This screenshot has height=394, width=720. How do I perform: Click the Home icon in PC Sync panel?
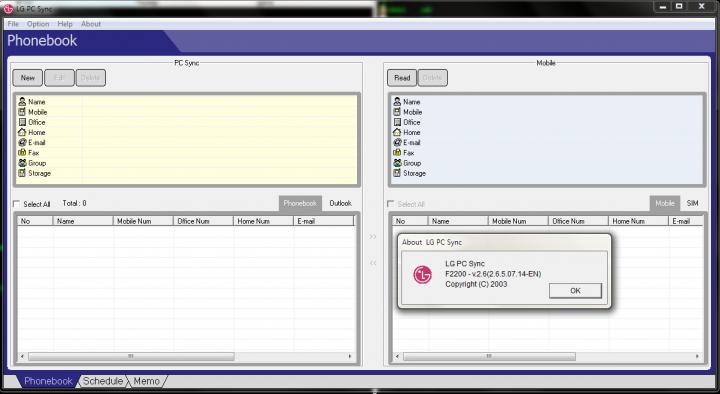22,132
